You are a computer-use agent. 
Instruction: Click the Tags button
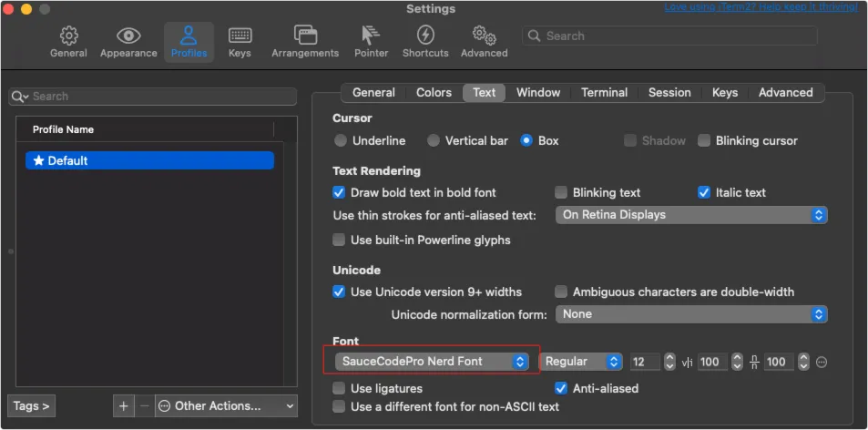[x=31, y=405]
